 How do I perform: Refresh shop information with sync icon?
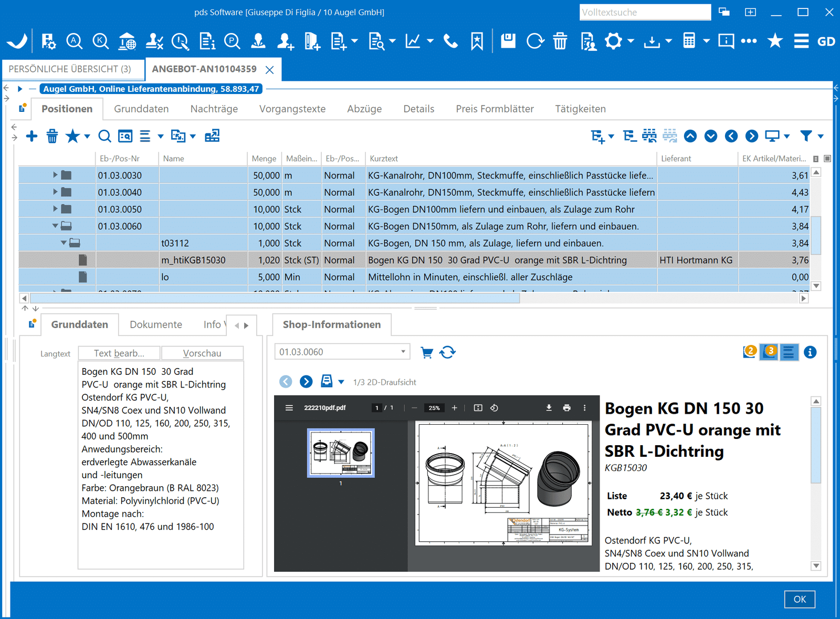click(x=447, y=353)
